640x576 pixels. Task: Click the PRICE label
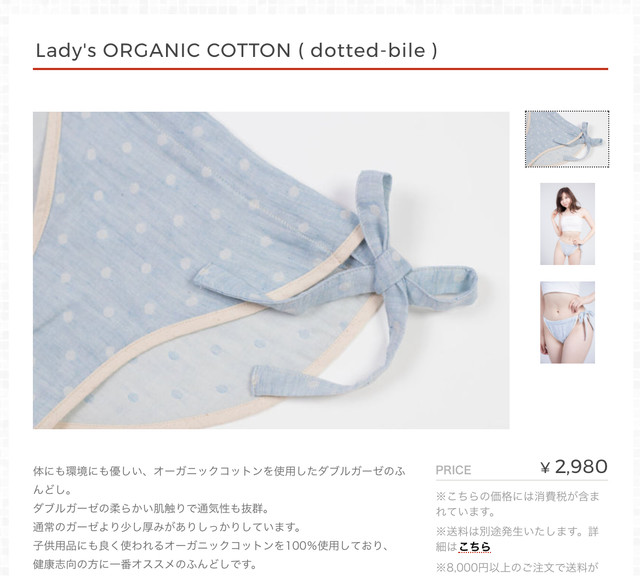[453, 470]
